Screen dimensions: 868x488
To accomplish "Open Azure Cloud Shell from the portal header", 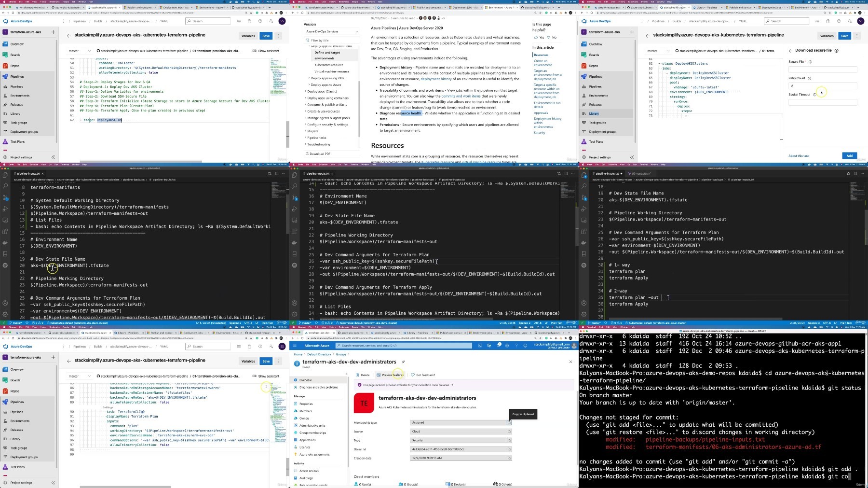I will point(480,346).
